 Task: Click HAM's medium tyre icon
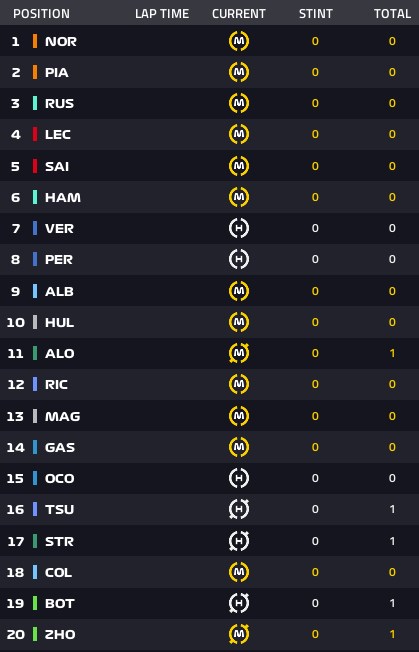[239, 197]
